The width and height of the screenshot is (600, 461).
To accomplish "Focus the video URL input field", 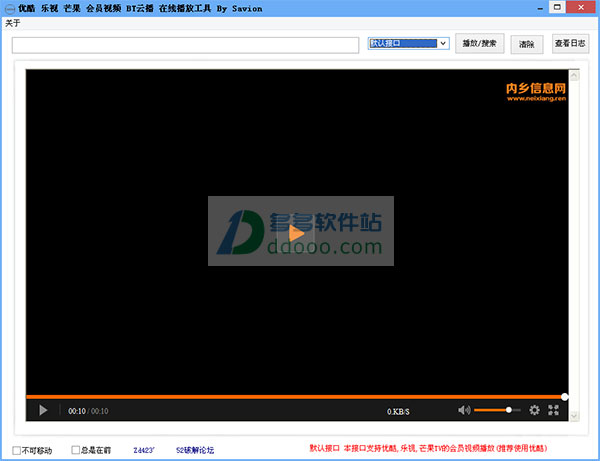I will [x=185, y=45].
